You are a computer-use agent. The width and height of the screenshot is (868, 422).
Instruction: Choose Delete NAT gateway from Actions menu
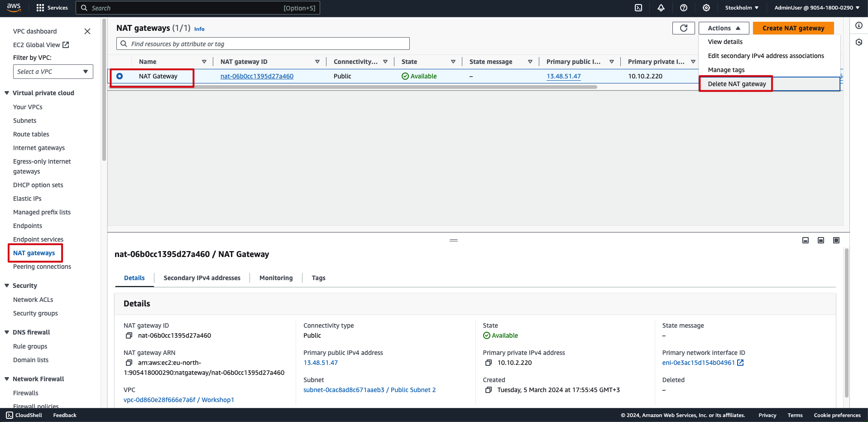pyautogui.click(x=737, y=84)
